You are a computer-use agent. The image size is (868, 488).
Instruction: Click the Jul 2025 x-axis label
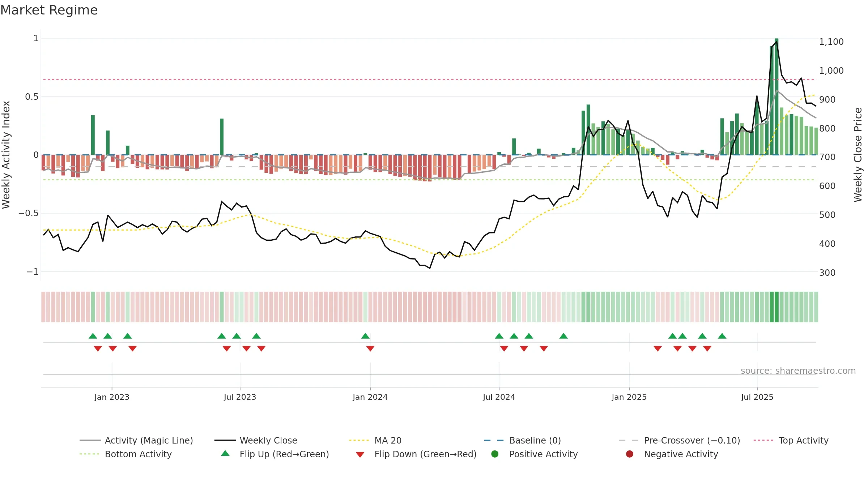point(757,397)
